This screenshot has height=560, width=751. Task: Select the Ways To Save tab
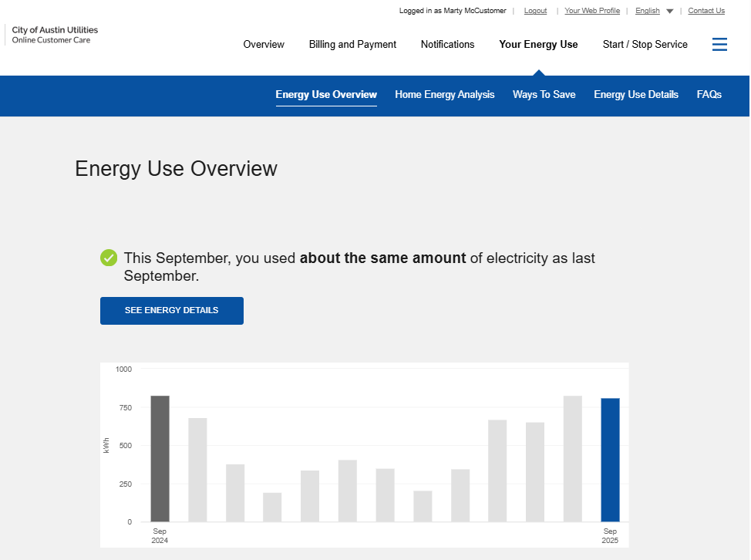coord(544,94)
